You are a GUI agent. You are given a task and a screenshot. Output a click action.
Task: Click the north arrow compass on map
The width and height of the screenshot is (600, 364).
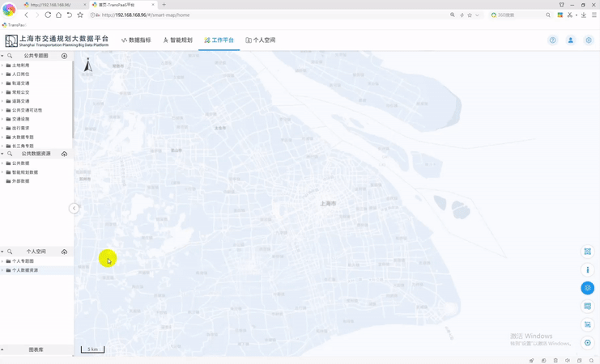[x=88, y=65]
